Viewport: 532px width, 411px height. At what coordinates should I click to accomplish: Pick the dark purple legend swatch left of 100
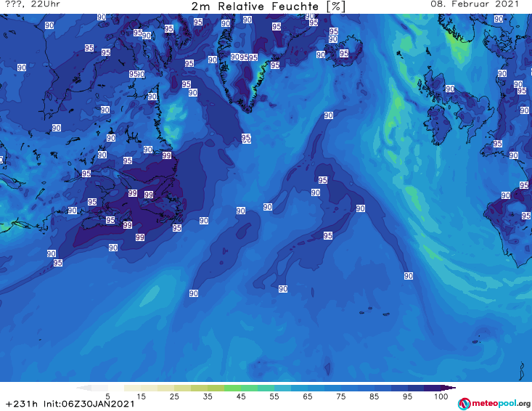[433, 388]
